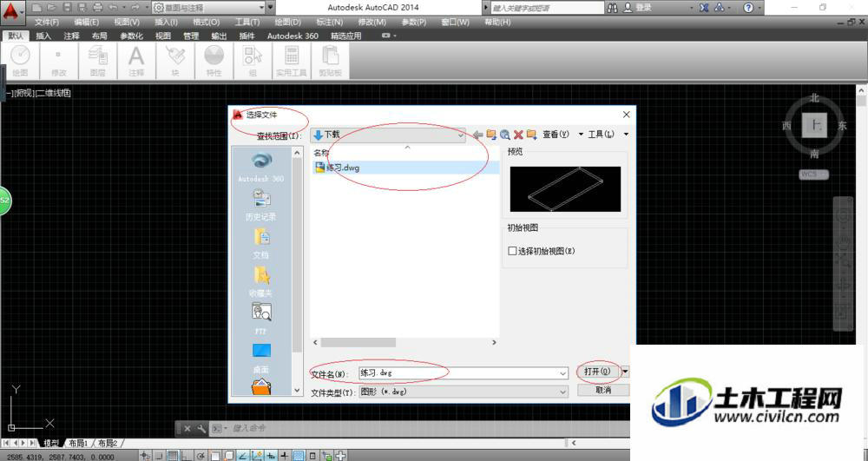The width and height of the screenshot is (868, 461).
Task: Expand the 文件类型 dropdown
Action: point(562,392)
